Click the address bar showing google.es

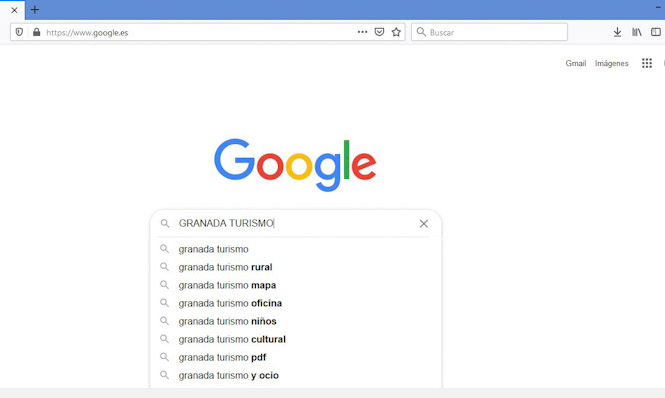197,32
